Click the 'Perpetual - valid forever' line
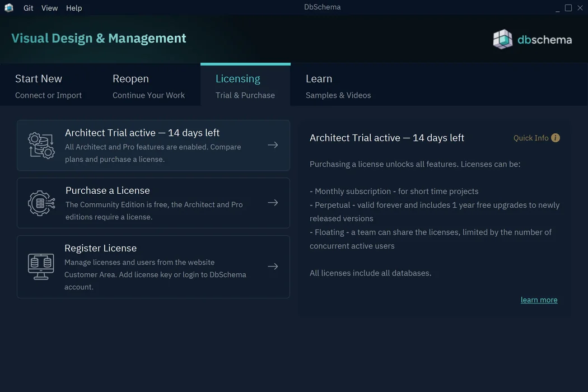This screenshot has width=588, height=392. click(x=435, y=212)
